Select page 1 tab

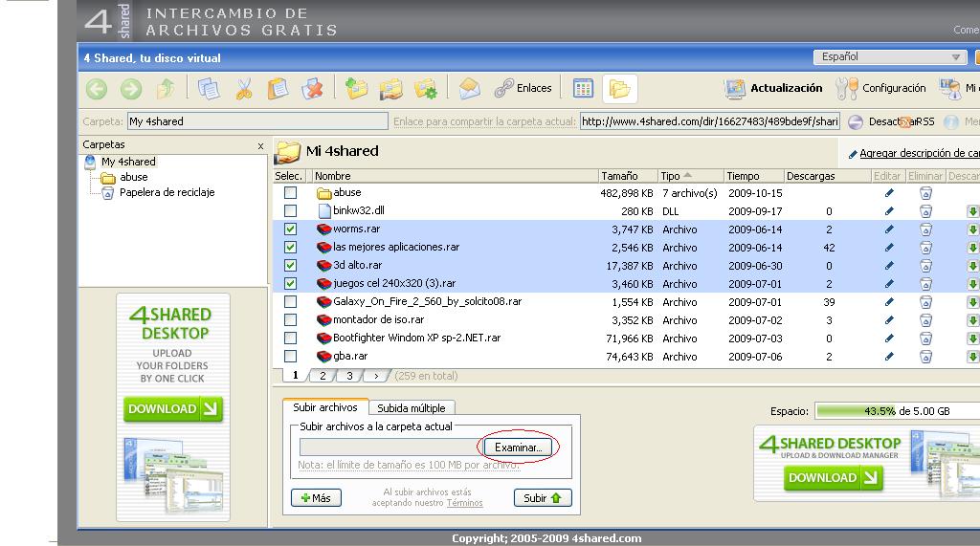[x=295, y=376]
